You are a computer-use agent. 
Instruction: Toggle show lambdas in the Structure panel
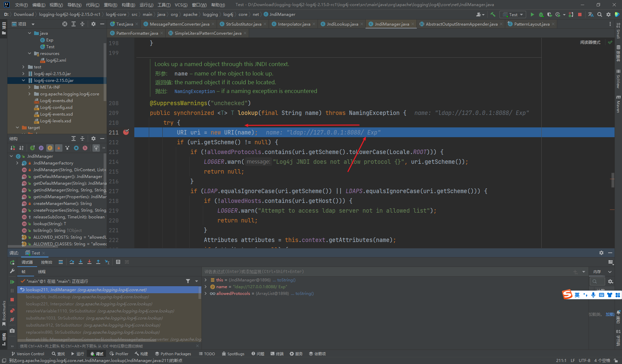pyautogui.click(x=85, y=148)
